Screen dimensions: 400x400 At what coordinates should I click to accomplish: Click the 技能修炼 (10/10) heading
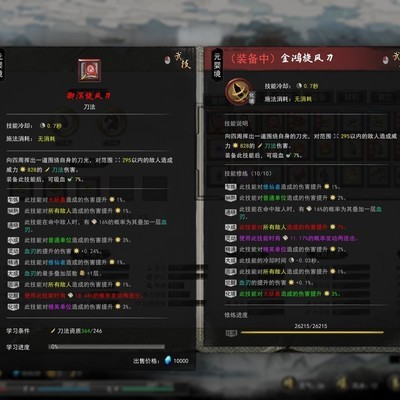pos(248,173)
